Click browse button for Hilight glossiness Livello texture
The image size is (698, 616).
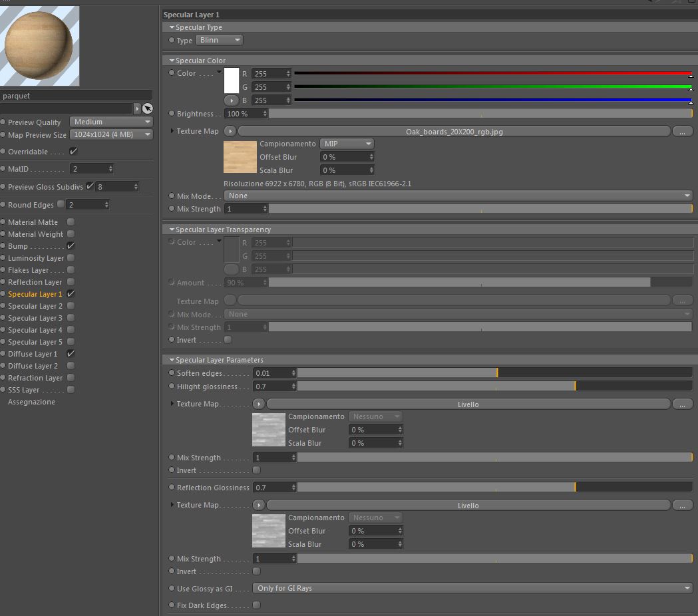pos(682,404)
